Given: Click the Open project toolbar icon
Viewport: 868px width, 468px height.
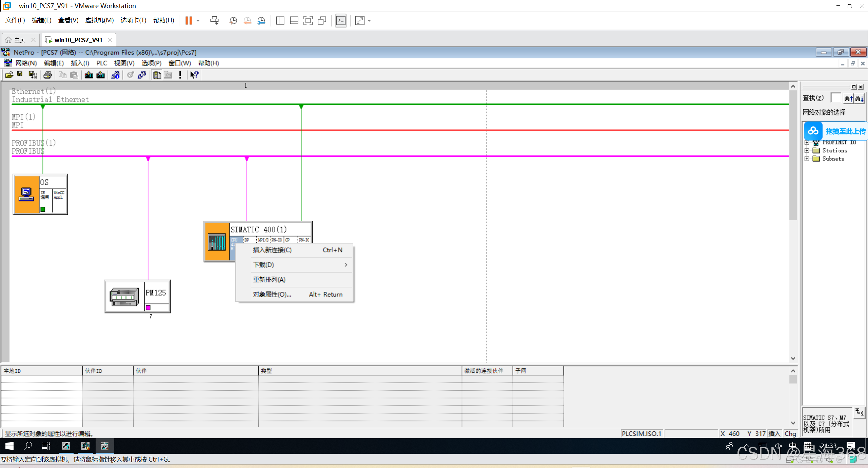Looking at the screenshot, I should [9, 75].
